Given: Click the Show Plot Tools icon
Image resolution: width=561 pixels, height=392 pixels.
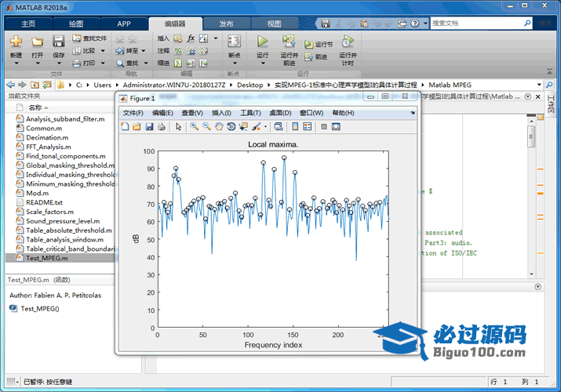Looking at the screenshot, I should point(336,126).
